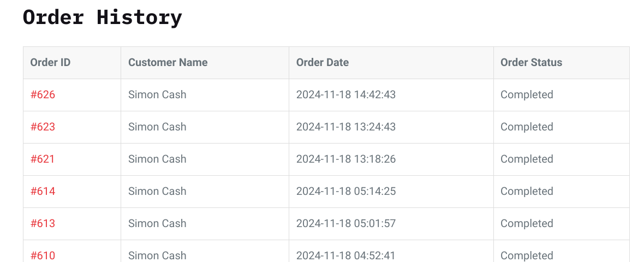Click the Order ID column header
644x262 pixels.
point(50,62)
